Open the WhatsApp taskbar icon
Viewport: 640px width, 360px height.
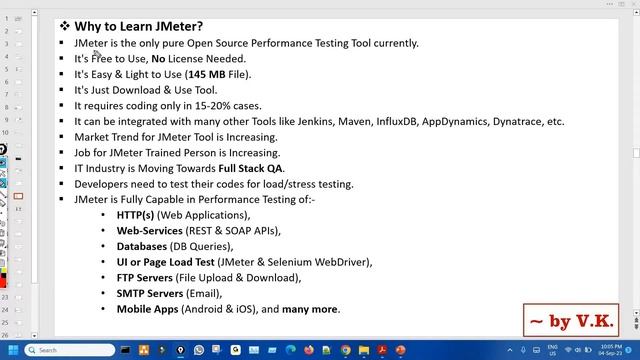click(199, 350)
